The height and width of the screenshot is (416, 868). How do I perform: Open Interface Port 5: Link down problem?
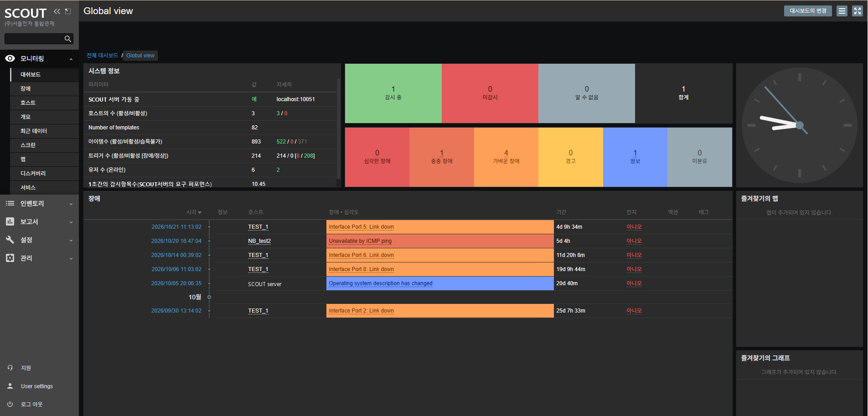361,227
